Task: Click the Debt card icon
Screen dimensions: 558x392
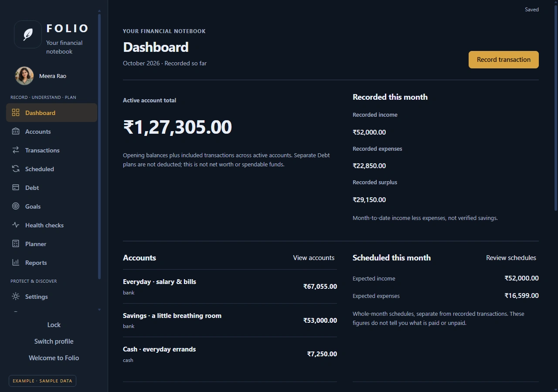Action: 16,188
